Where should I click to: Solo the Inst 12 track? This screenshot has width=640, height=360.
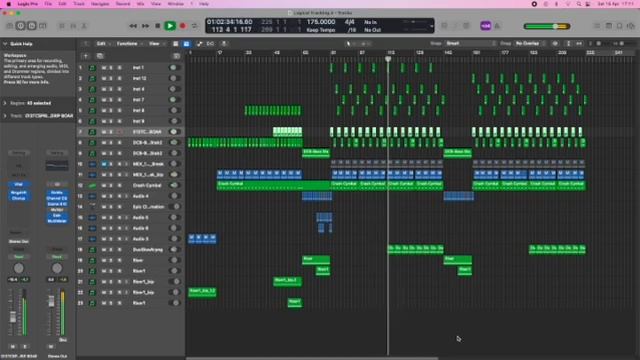tap(111, 78)
